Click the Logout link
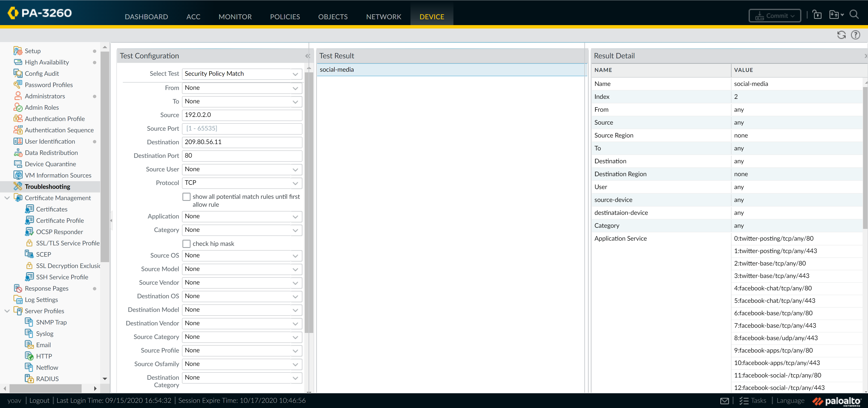The width and height of the screenshot is (868, 408). [39, 400]
